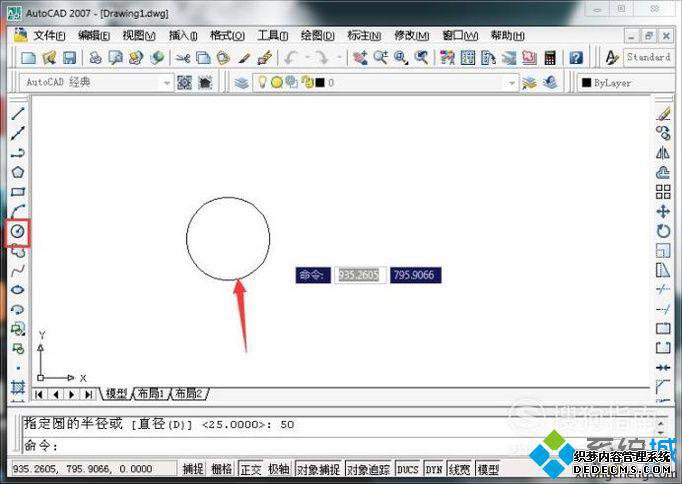
Task: Open Help with the question mark icon
Action: (x=576, y=57)
